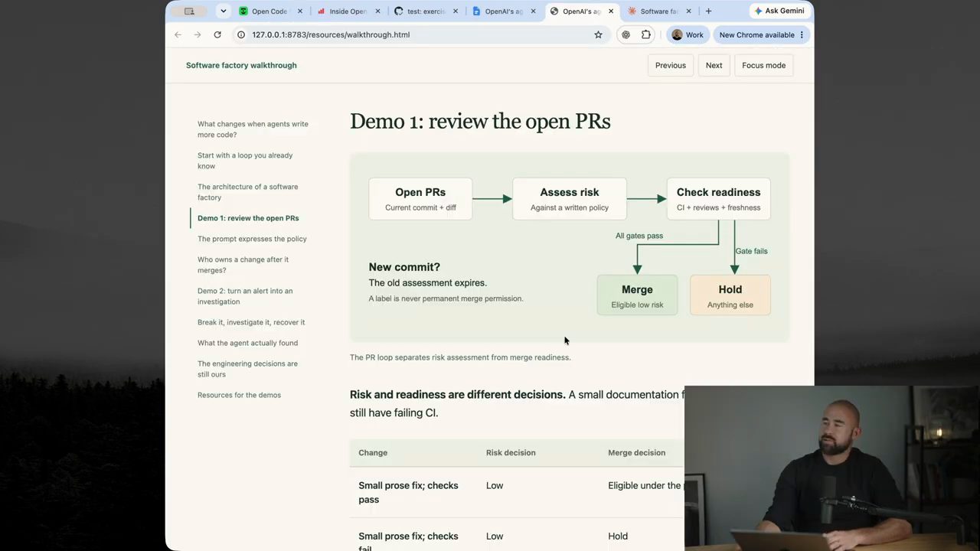
Task: Select Demo 1: review the open PRs sidebar link
Action: [248, 218]
